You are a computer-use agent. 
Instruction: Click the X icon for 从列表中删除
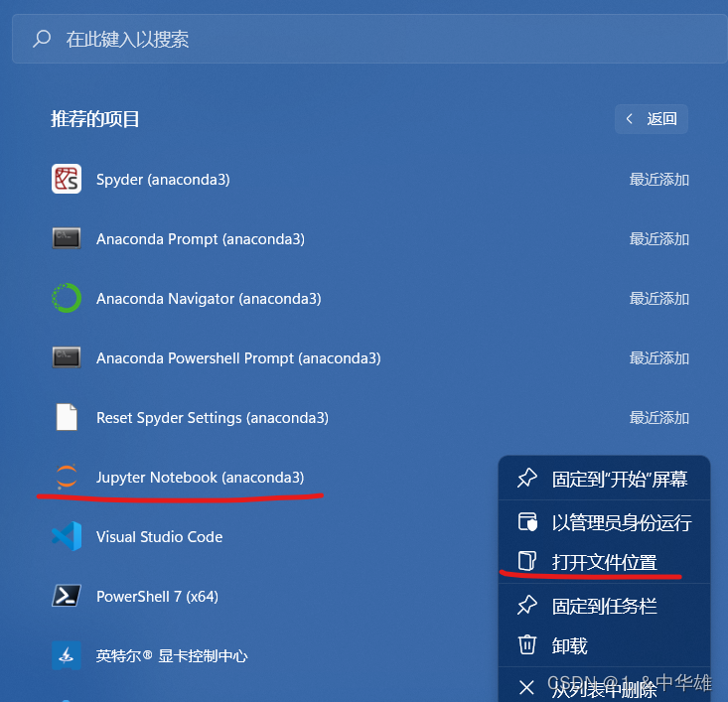click(x=526, y=687)
